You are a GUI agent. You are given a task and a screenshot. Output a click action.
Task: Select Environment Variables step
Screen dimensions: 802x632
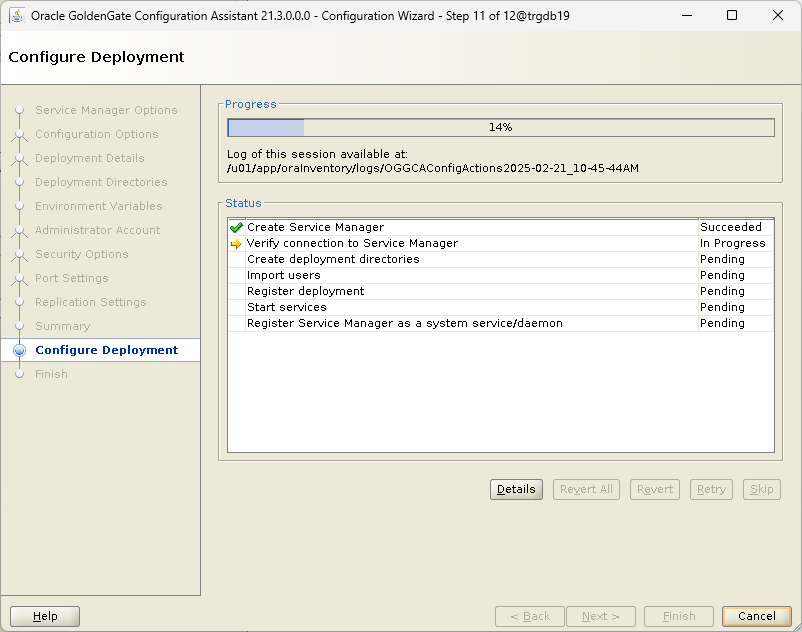[x=99, y=207]
